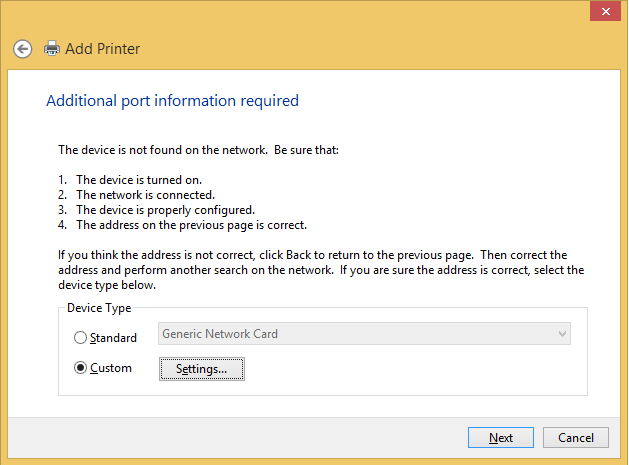
Task: Go back using the back arrow icon
Action: pos(22,48)
